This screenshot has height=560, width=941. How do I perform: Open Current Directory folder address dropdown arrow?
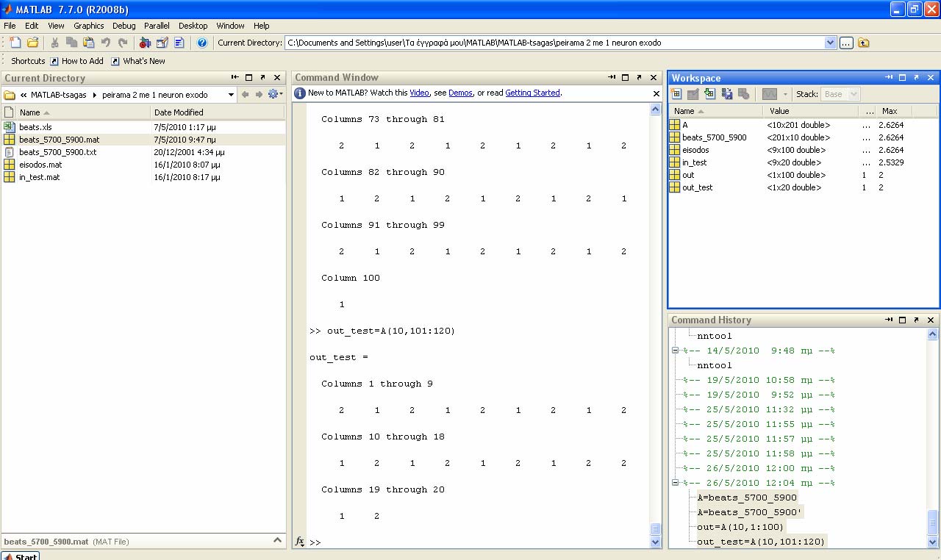point(231,94)
